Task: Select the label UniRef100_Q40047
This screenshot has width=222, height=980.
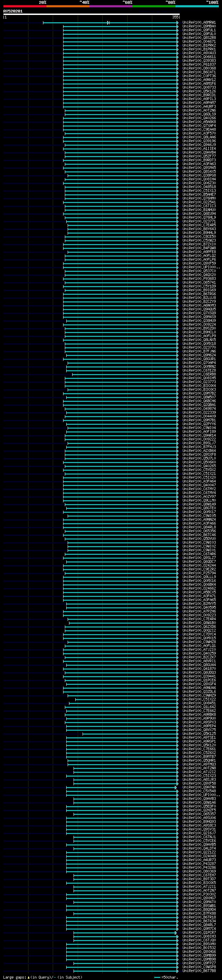Action: [199, 485]
